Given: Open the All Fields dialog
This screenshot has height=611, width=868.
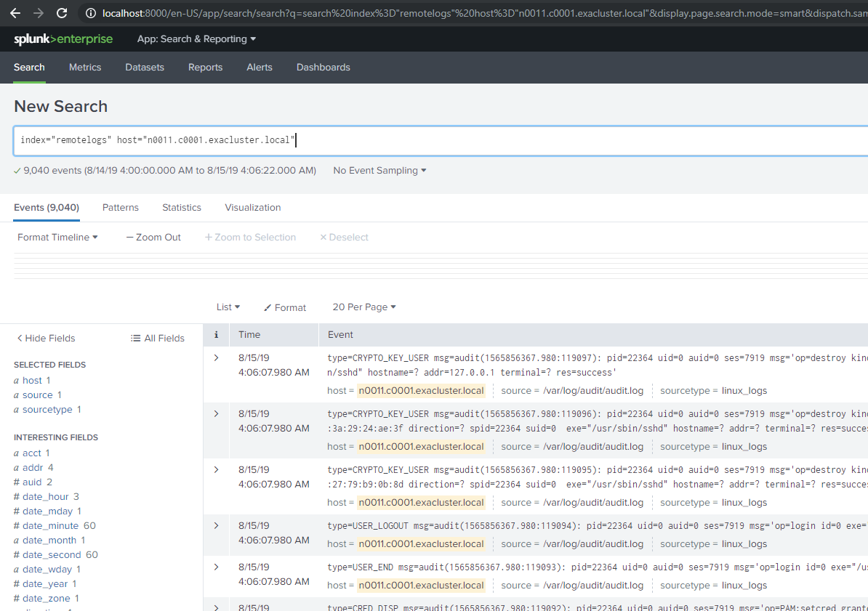Looking at the screenshot, I should [x=157, y=338].
